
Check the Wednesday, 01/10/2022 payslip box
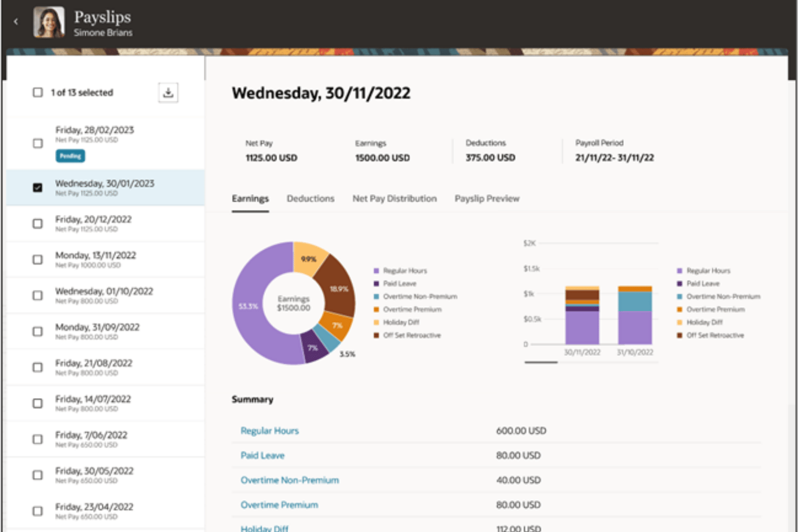point(38,295)
